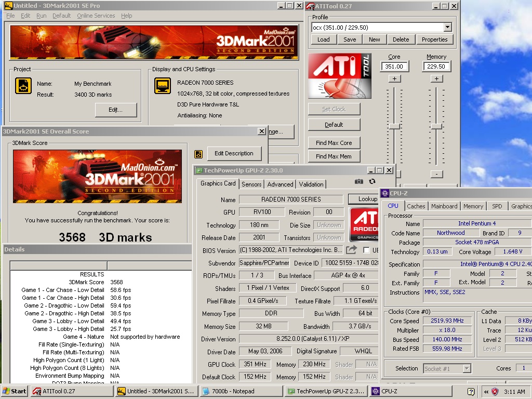
Task: Open the Run menu in 3DMark2001
Action: pyautogui.click(x=42, y=16)
